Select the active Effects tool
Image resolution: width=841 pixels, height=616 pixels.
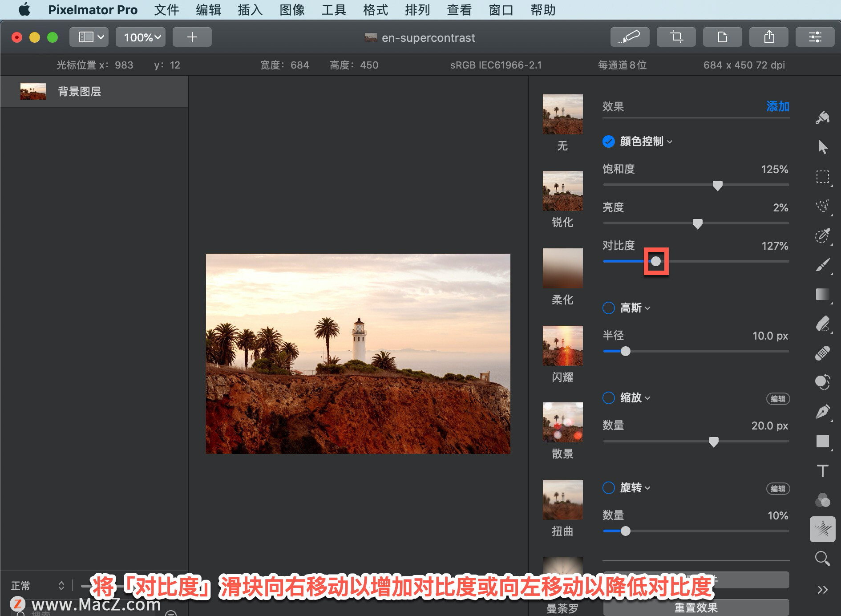point(822,529)
